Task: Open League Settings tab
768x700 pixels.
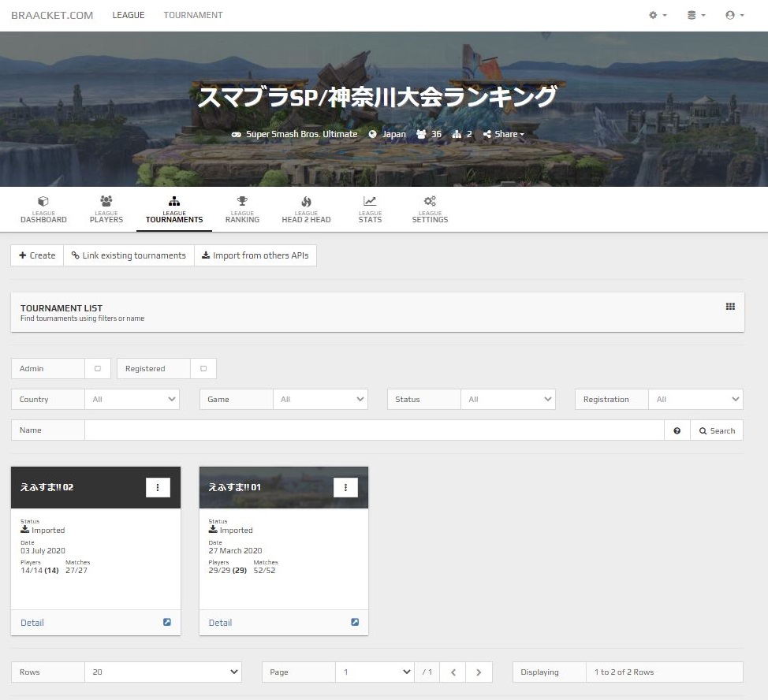Action: point(430,210)
